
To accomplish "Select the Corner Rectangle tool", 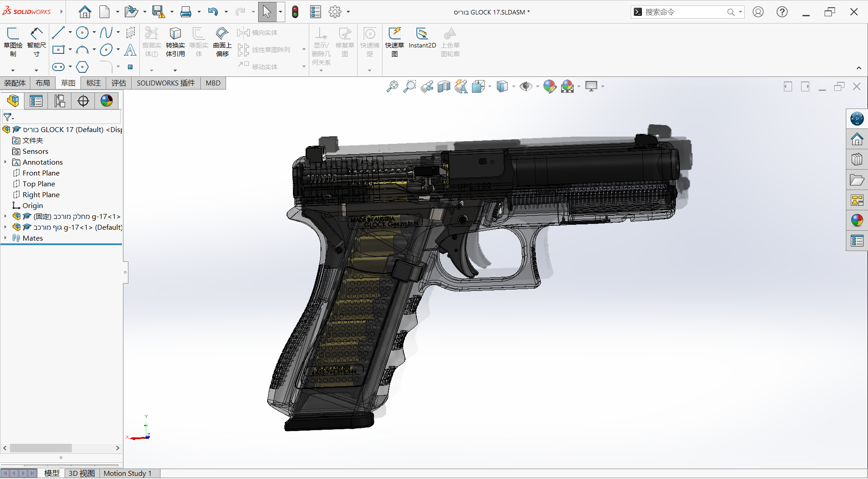I will click(x=58, y=49).
